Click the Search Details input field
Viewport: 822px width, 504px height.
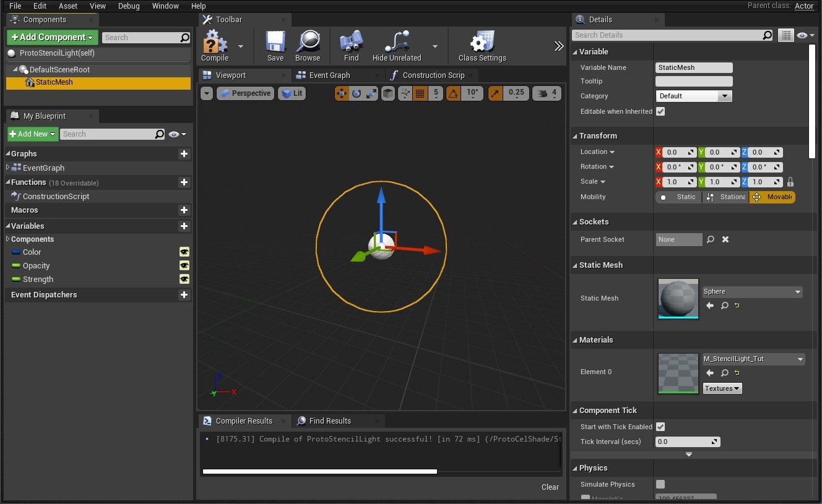click(x=667, y=35)
